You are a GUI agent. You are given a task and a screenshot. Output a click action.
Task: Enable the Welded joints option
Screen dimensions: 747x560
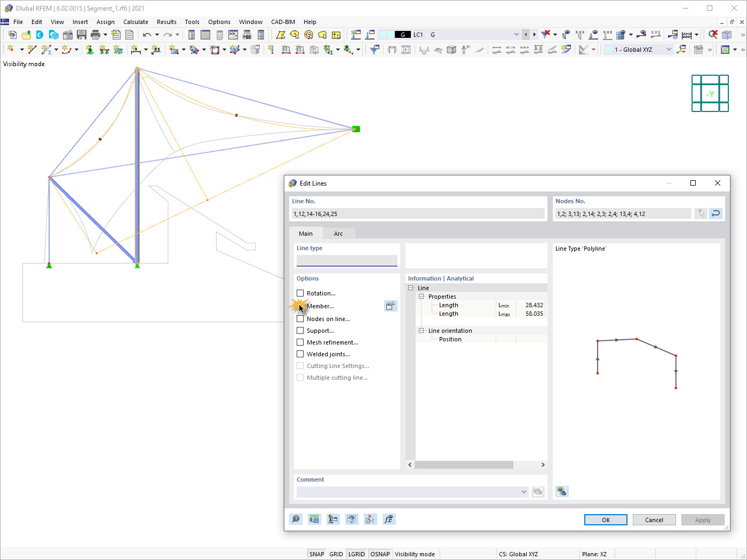pos(300,354)
